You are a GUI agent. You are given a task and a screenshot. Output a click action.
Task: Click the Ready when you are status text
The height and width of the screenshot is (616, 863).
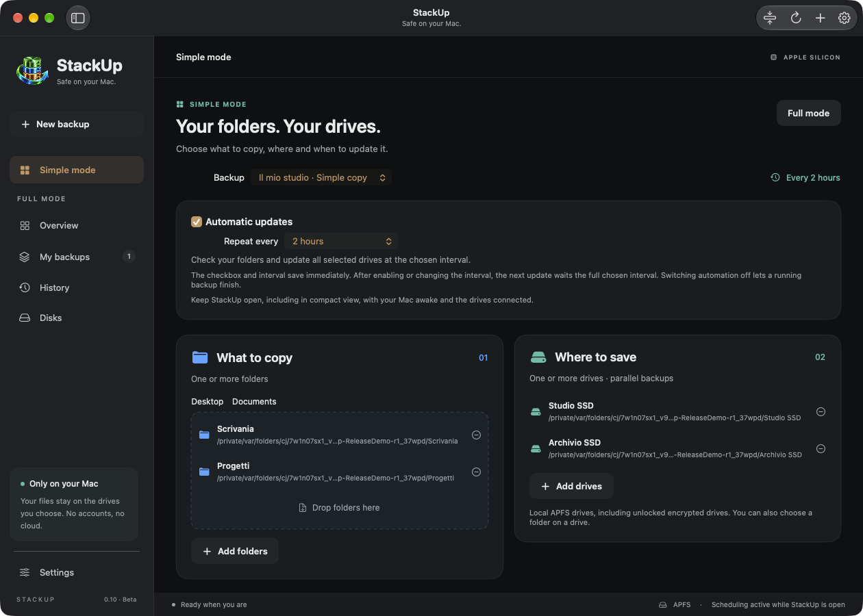(x=214, y=605)
